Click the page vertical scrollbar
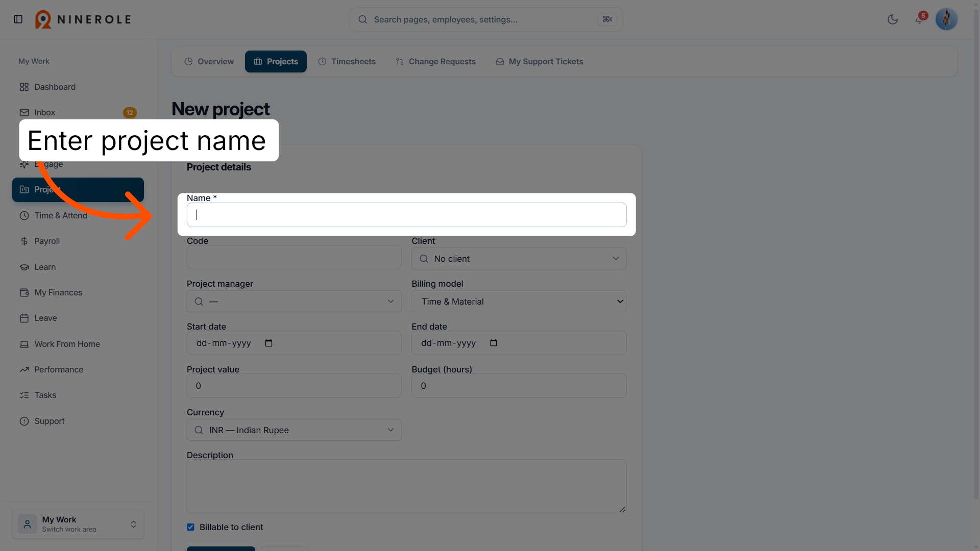Screen dimensions: 980x551 (x=976, y=255)
